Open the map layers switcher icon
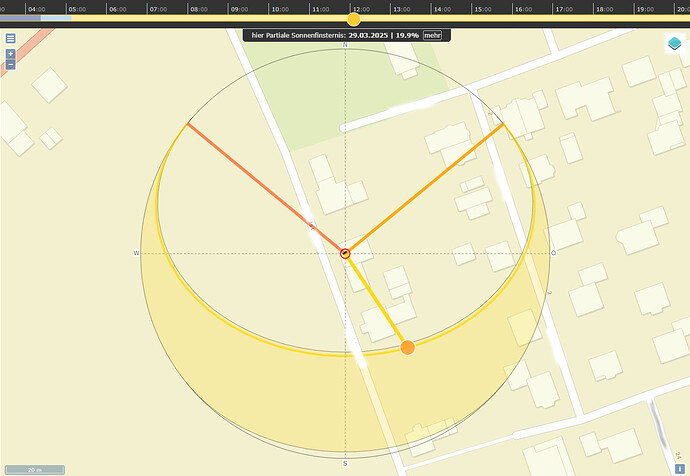Screen dimensions: 690x476 pyautogui.click(x=674, y=43)
